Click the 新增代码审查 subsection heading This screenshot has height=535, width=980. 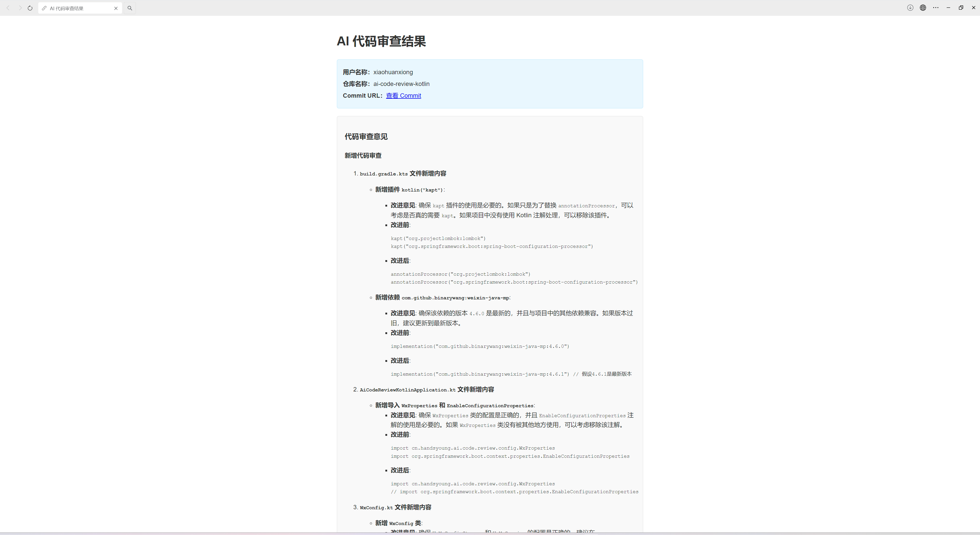(363, 155)
